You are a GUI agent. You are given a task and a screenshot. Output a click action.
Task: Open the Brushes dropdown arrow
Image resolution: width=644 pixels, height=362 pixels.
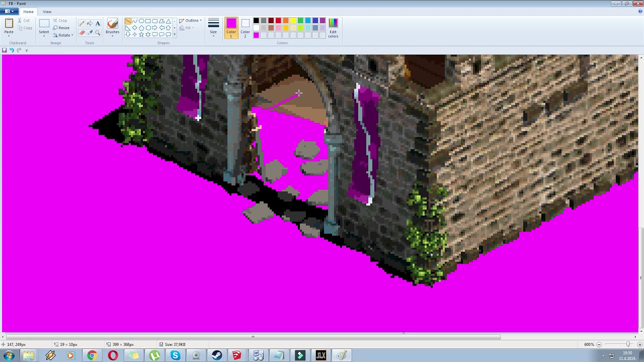click(x=113, y=35)
